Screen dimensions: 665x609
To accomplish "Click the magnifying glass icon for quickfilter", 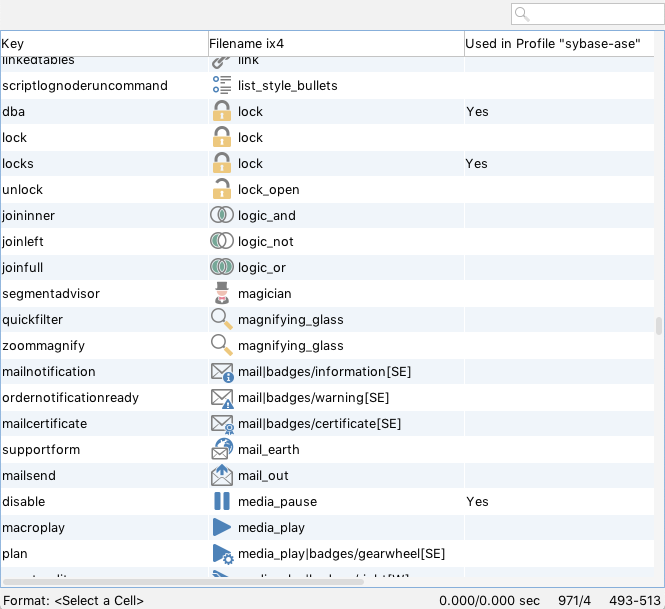I will click(221, 320).
